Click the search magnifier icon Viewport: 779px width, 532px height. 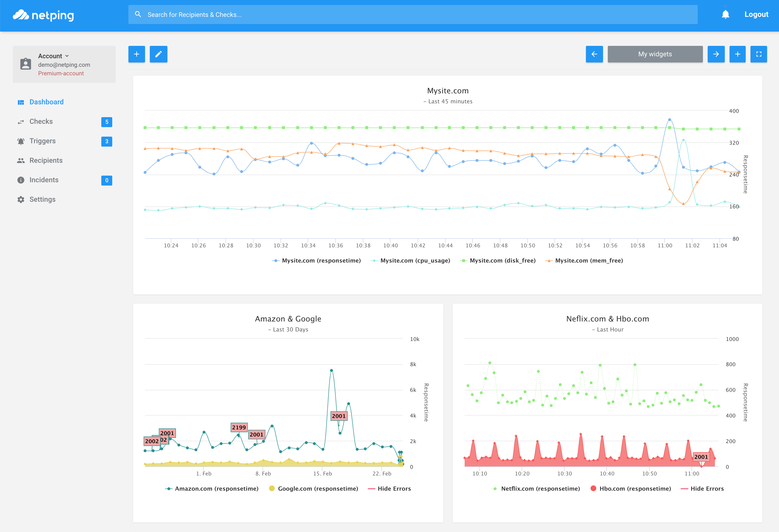coord(138,14)
